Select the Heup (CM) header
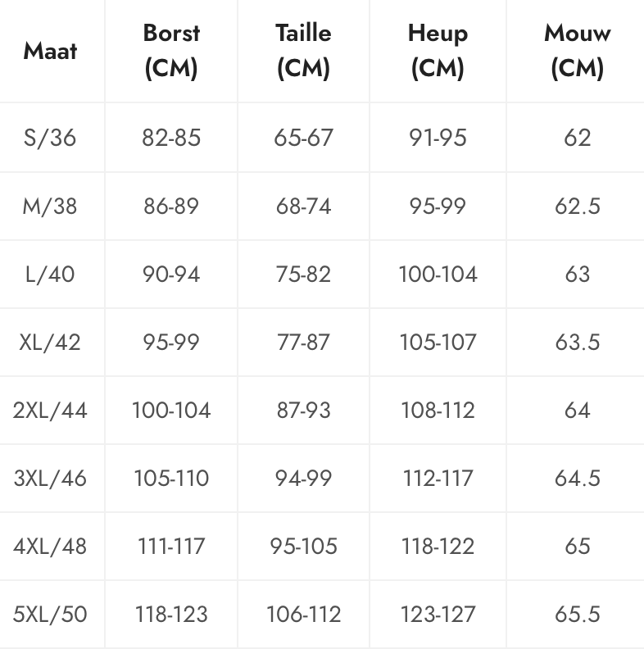The image size is (644, 649). pos(438,51)
